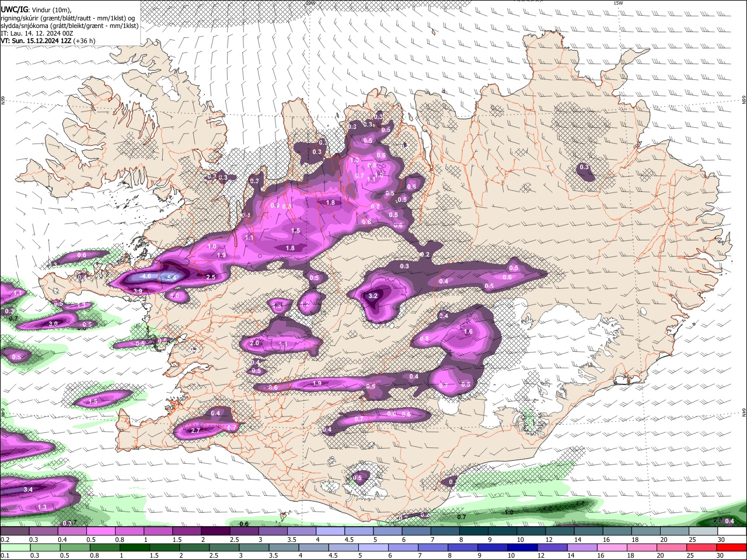
Task: Pick lower legend purple swatch between 12 and 14
Action: click(551, 548)
